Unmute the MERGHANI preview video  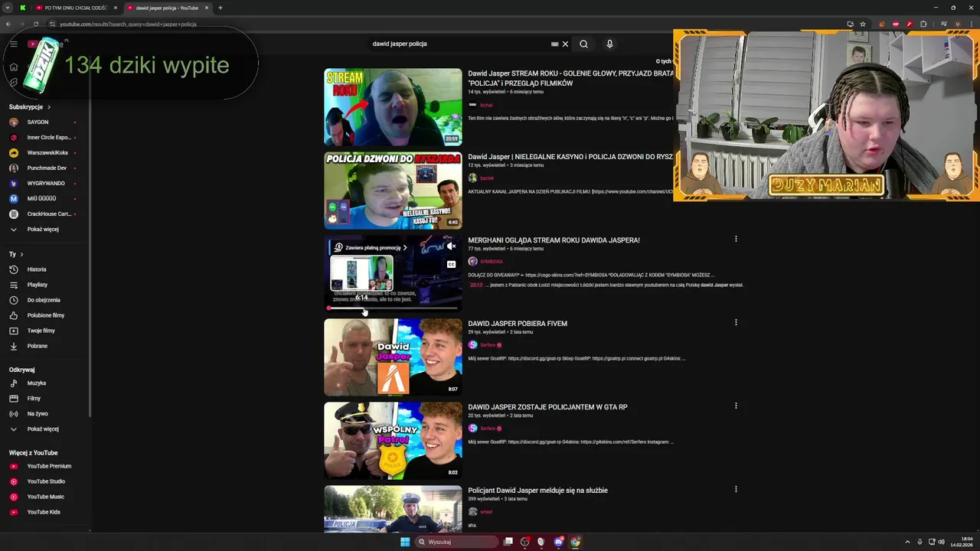pos(451,246)
